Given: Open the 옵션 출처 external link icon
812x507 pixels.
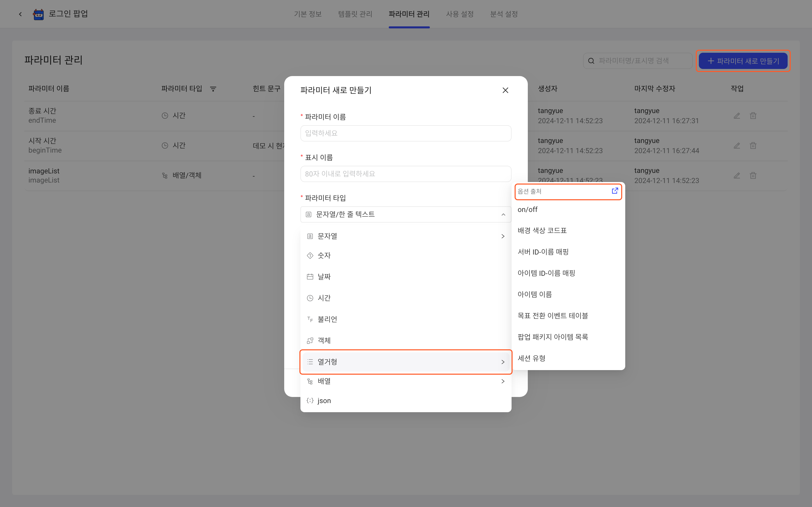Looking at the screenshot, I should (615, 191).
